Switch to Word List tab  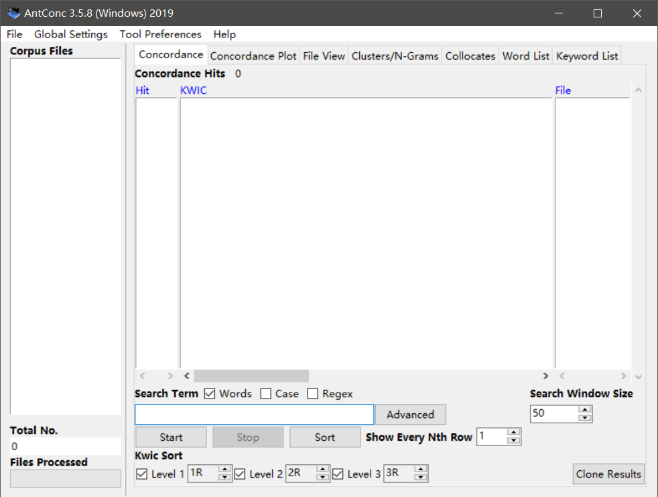click(525, 56)
